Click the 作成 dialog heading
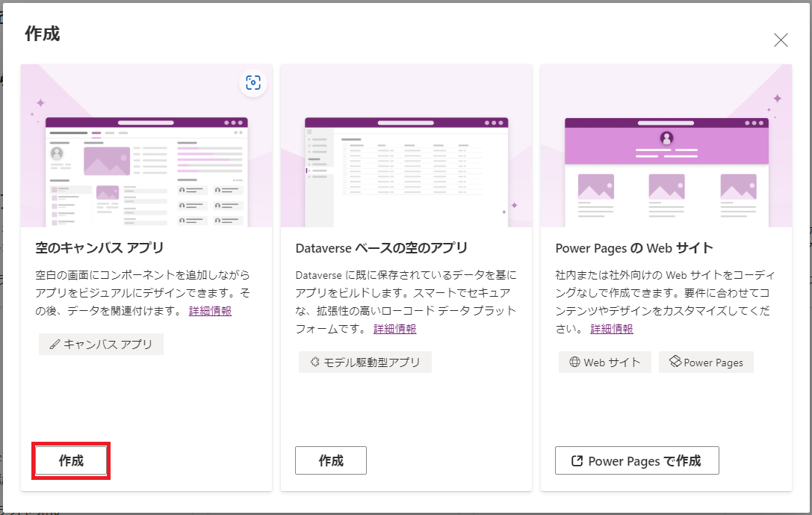Viewport: 812px width, 515px height. click(x=43, y=34)
